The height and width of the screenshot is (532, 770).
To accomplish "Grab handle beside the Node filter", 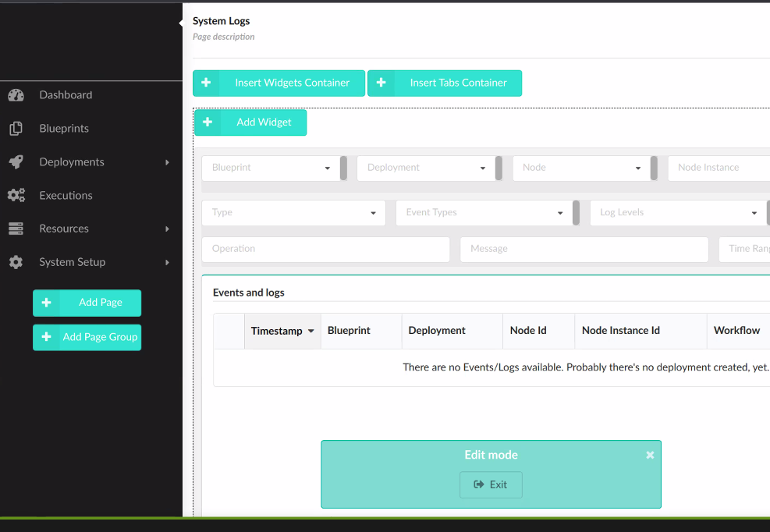I will pyautogui.click(x=654, y=168).
